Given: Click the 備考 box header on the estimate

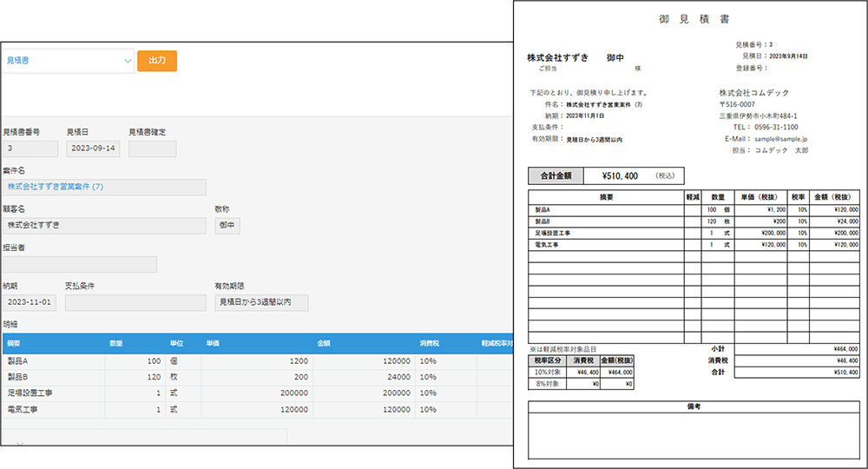Looking at the screenshot, I should (x=694, y=406).
